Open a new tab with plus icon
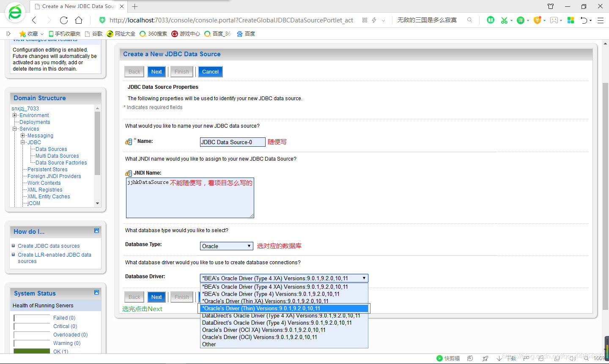This screenshot has height=364, width=609. [135, 6]
